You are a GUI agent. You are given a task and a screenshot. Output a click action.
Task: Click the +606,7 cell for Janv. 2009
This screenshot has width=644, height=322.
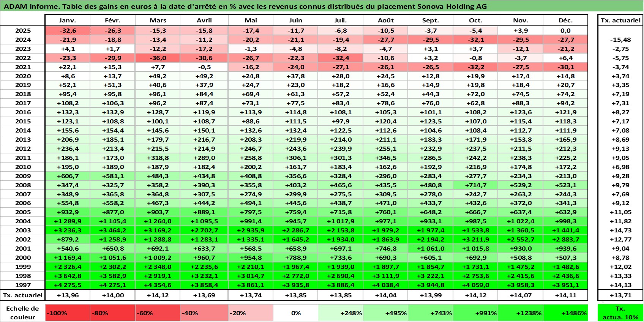click(x=68, y=176)
